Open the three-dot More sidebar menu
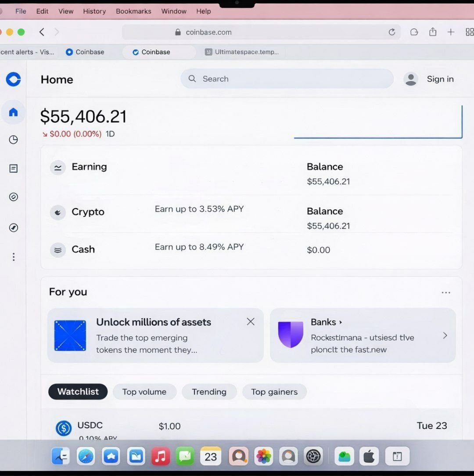The width and height of the screenshot is (474, 476). pos(13,257)
